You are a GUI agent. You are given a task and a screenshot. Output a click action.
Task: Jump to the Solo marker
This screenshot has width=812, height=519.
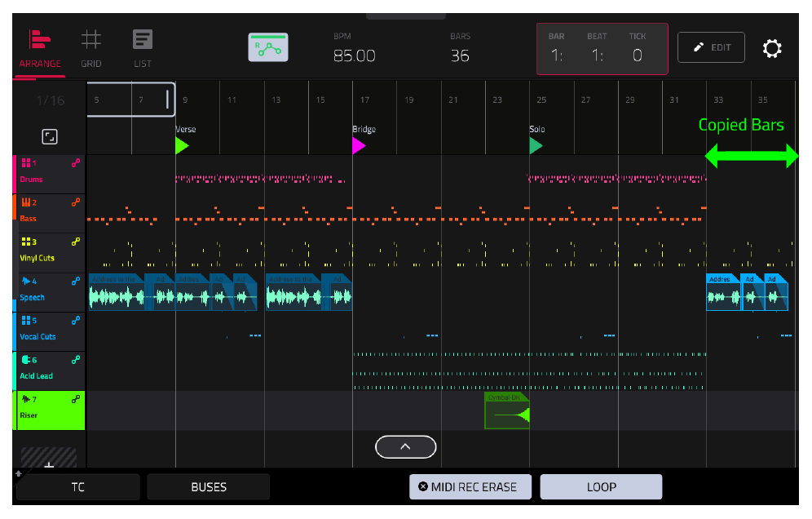tap(536, 146)
